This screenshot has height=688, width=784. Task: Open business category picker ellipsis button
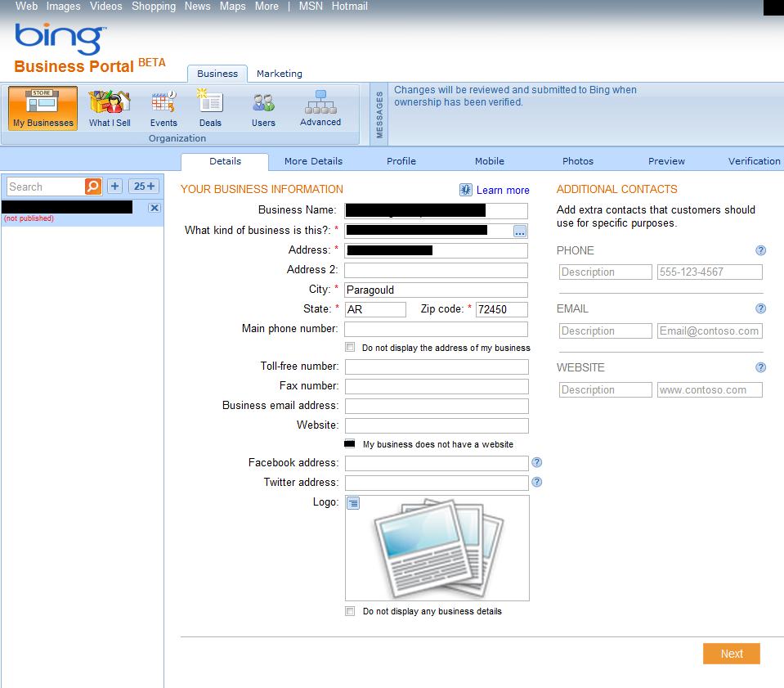point(520,231)
